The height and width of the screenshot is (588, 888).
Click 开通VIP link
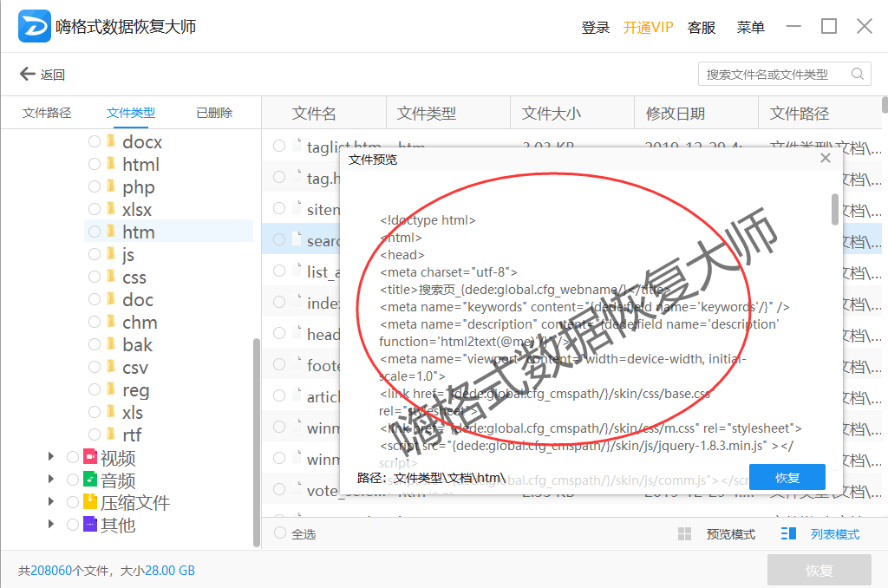[x=648, y=27]
